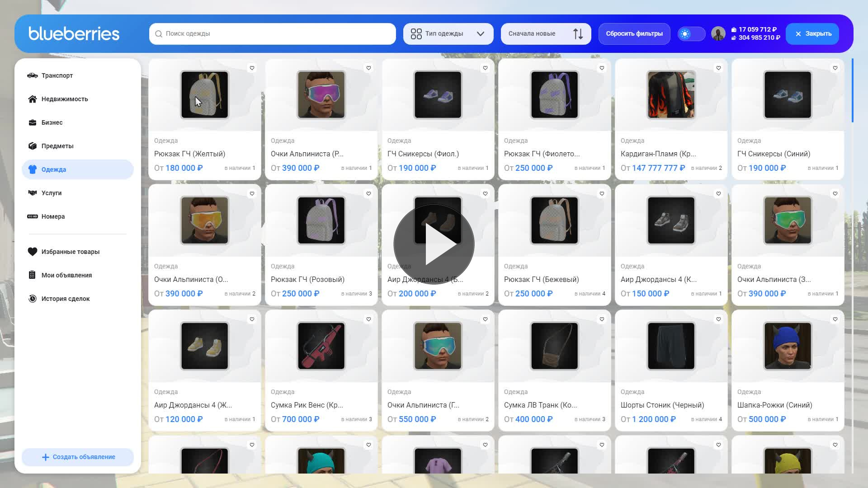Open Аир Джордансы 4 (К... thumbnail

[x=671, y=221]
